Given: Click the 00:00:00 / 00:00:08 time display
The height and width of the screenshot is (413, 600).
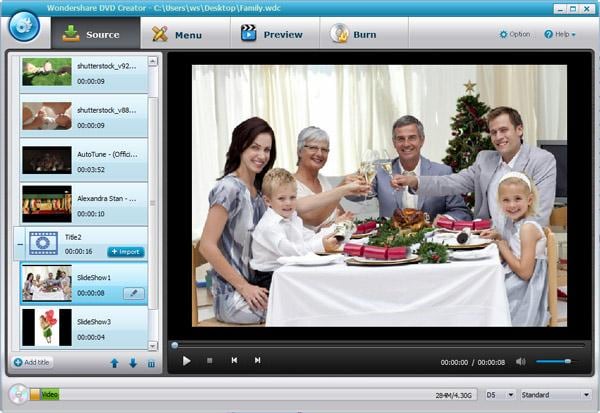Looking at the screenshot, I should 473,362.
